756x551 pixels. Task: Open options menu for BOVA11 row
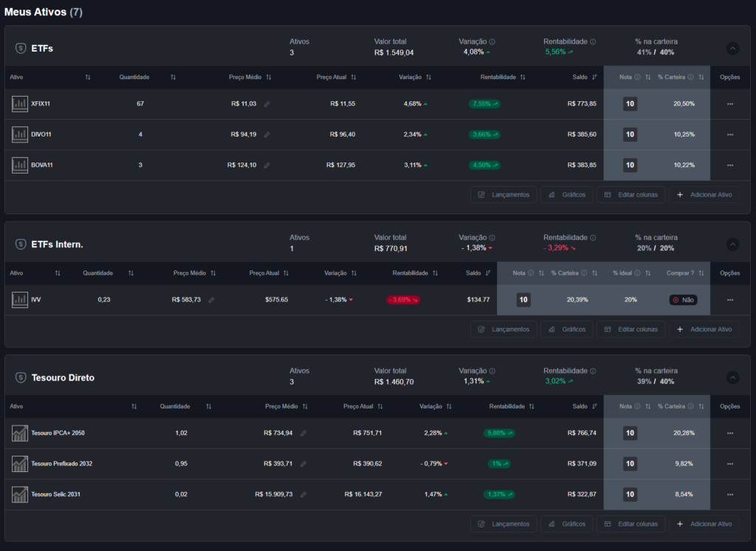(x=730, y=165)
